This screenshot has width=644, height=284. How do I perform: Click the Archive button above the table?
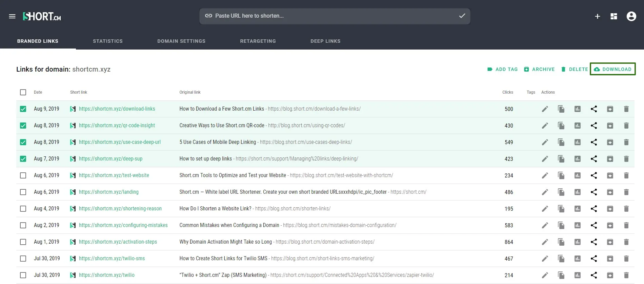539,69
